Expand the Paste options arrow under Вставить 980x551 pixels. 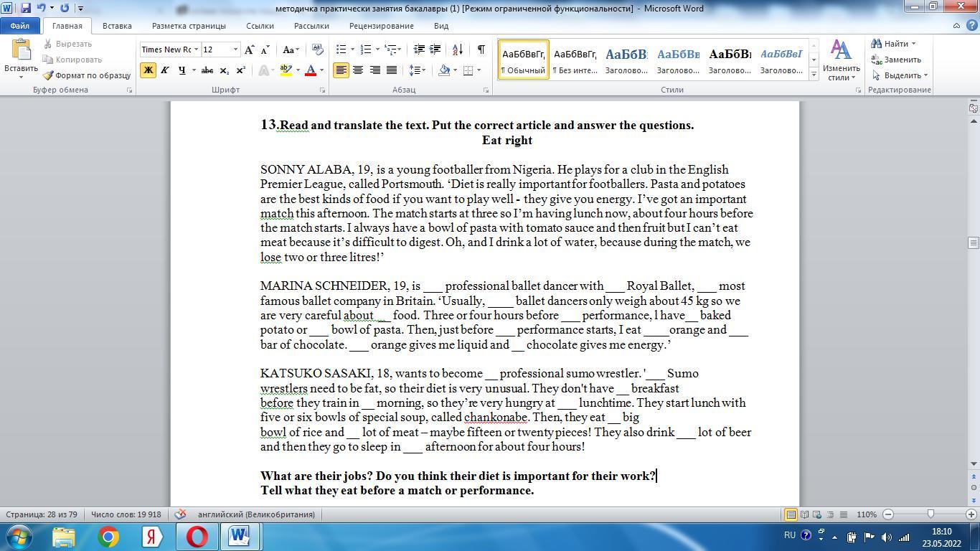(21, 77)
